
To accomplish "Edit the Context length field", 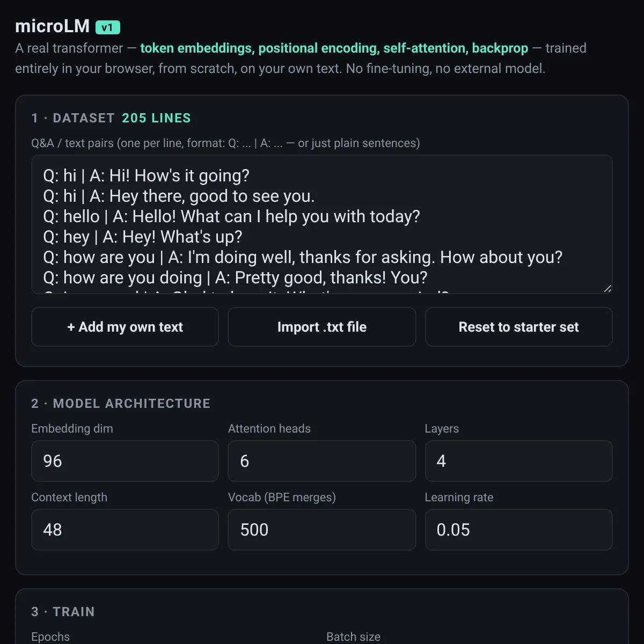I will (x=125, y=530).
